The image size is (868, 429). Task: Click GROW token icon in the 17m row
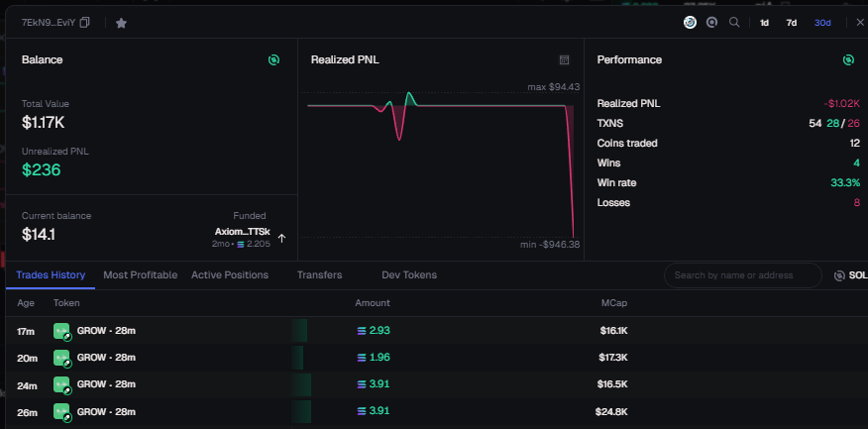pos(62,331)
